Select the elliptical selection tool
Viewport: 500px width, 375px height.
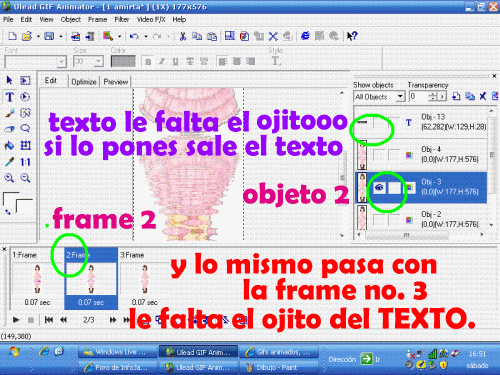pos(25,97)
